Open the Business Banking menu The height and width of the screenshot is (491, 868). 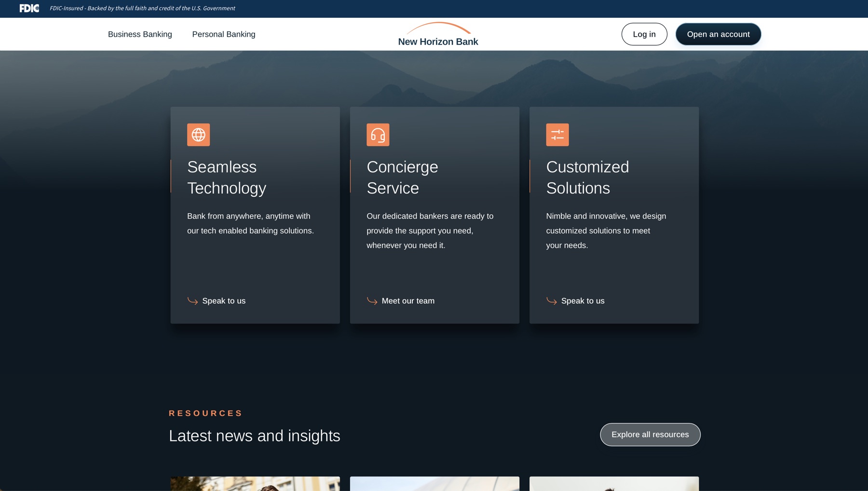click(140, 34)
